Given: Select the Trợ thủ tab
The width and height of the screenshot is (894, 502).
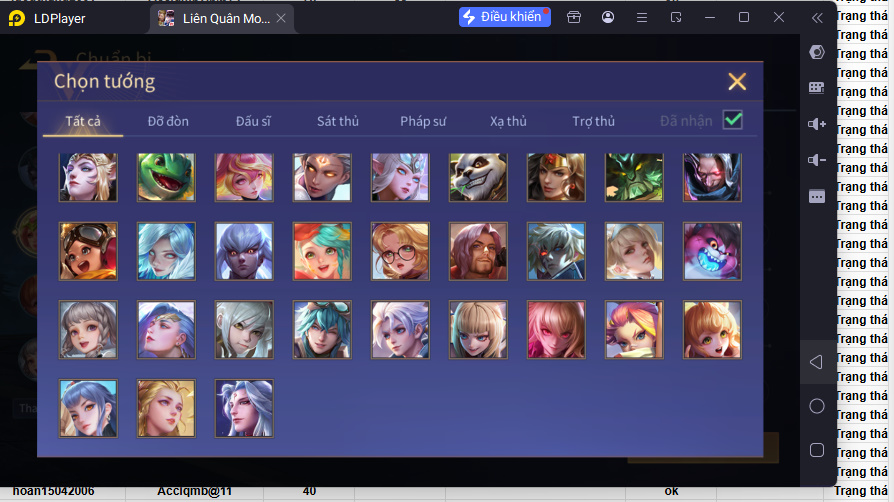Looking at the screenshot, I should 594,121.
